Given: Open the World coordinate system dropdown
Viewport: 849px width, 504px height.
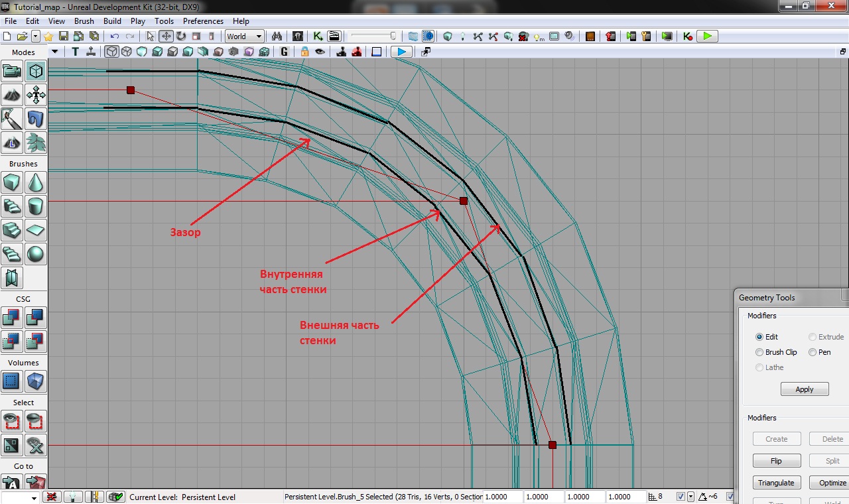Looking at the screenshot, I should (244, 36).
